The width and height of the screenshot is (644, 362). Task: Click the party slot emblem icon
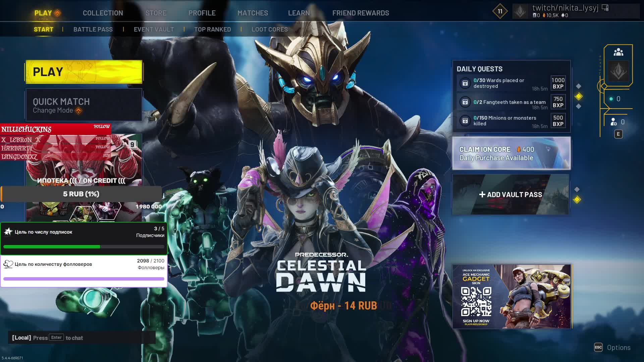click(x=619, y=71)
